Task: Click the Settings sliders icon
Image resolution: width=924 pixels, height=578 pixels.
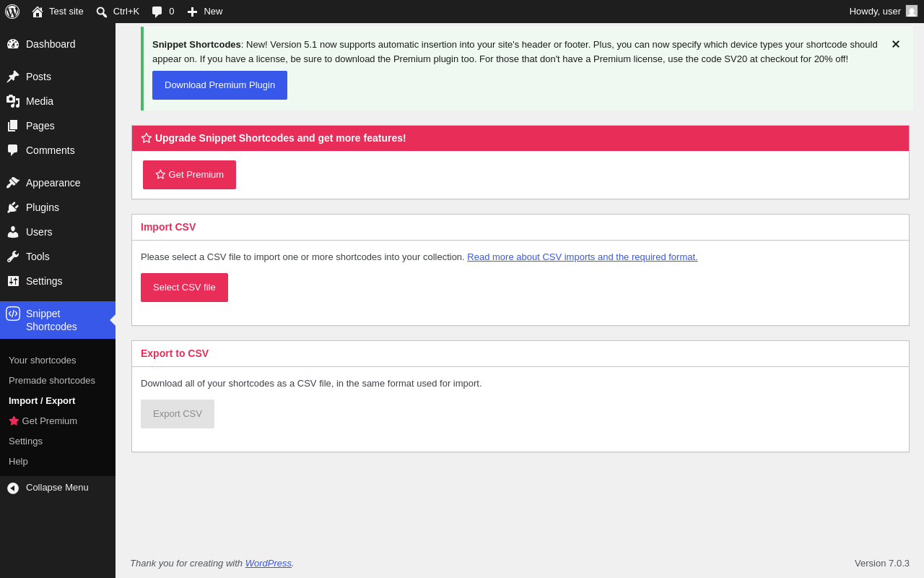Action: point(13,281)
